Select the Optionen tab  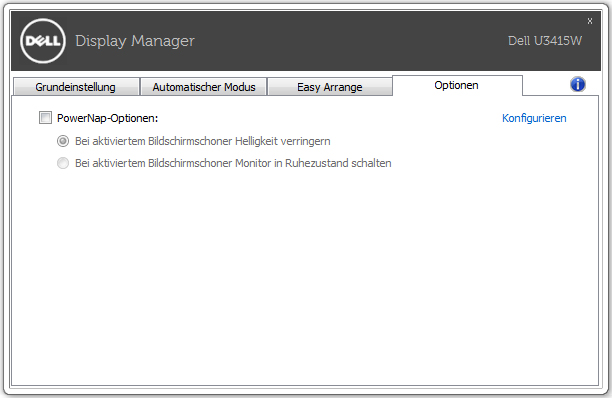[457, 85]
